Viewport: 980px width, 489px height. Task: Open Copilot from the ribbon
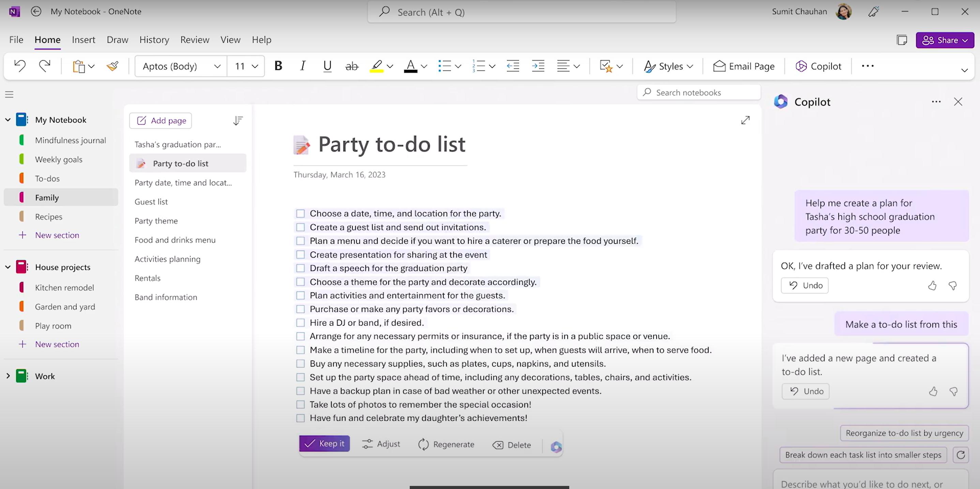point(818,66)
